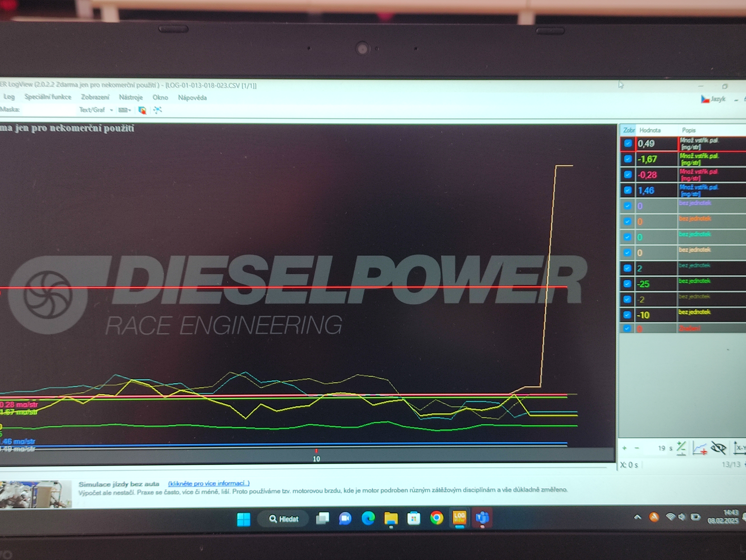746x560 pixels.
Task: Open the Jazyk language selector
Action: [713, 99]
